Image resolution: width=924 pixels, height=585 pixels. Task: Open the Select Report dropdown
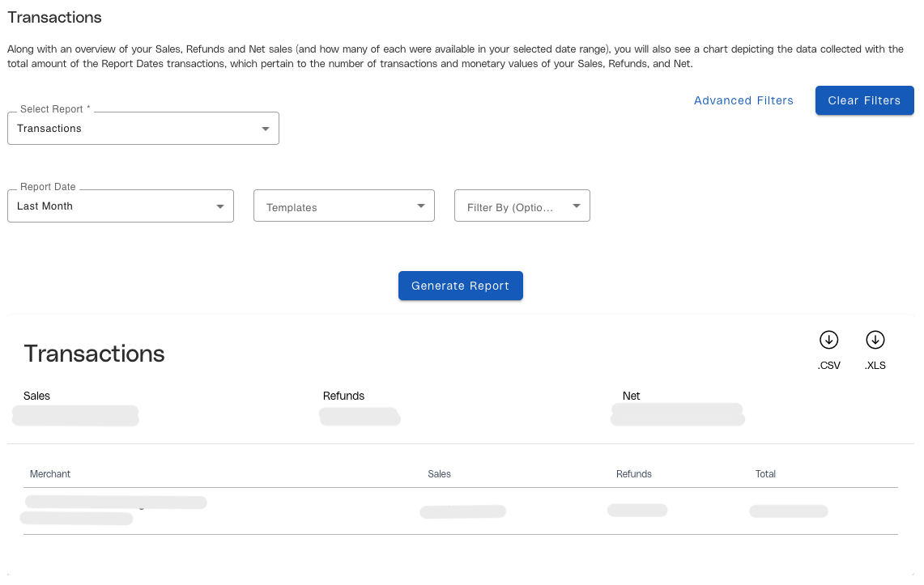tap(143, 129)
